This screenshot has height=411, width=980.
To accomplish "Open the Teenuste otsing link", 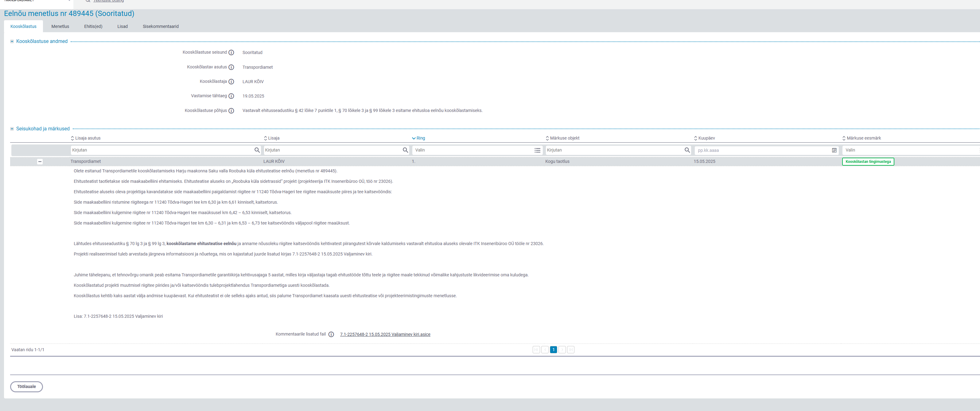I will 108,1.
